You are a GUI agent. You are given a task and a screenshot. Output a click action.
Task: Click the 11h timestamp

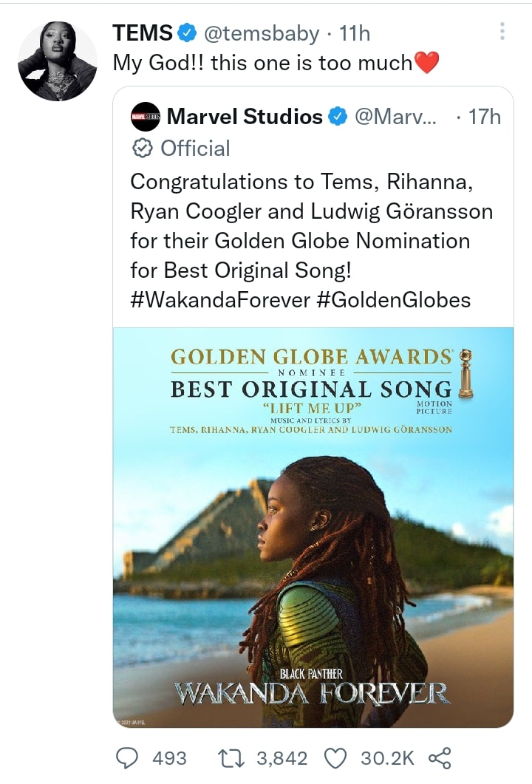point(354,33)
